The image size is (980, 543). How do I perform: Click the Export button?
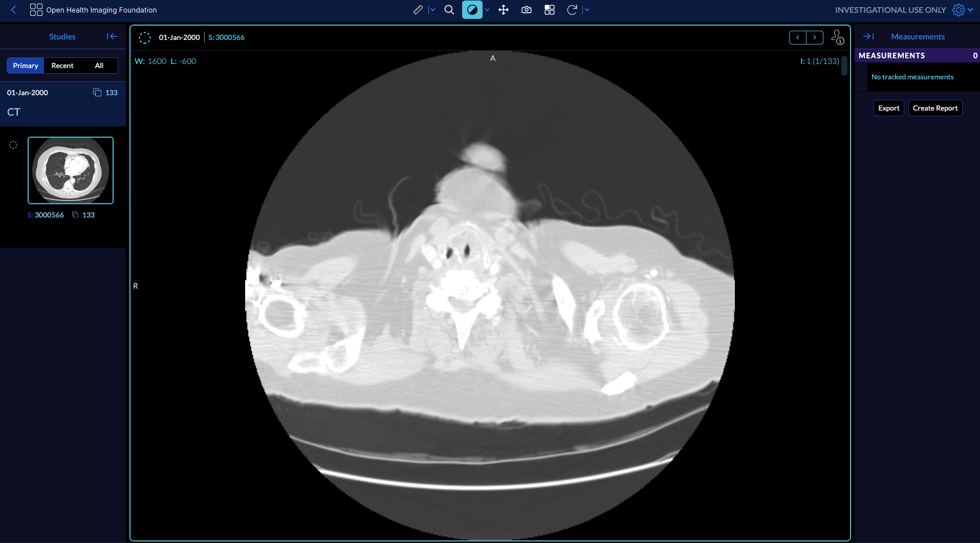[888, 108]
